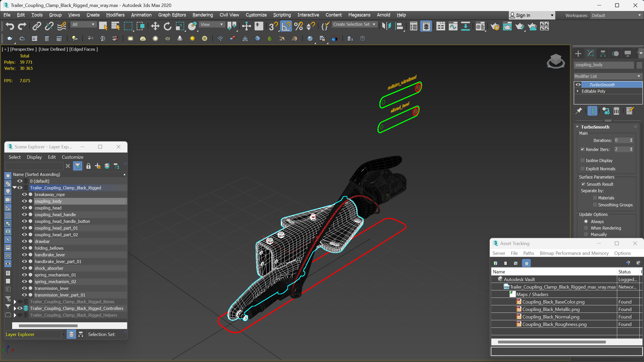Open the Workspaces Default dropdown
644x362 pixels.
pyautogui.click(x=616, y=15)
